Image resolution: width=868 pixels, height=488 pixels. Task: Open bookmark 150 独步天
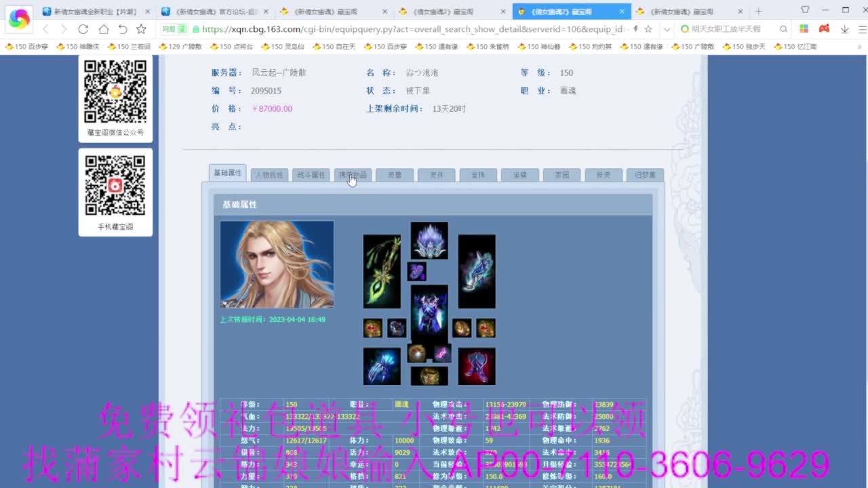[x=745, y=46]
